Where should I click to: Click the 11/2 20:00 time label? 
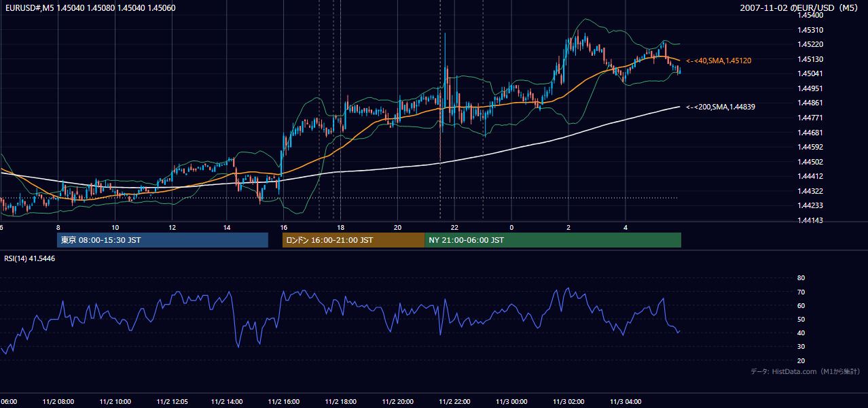(397, 402)
